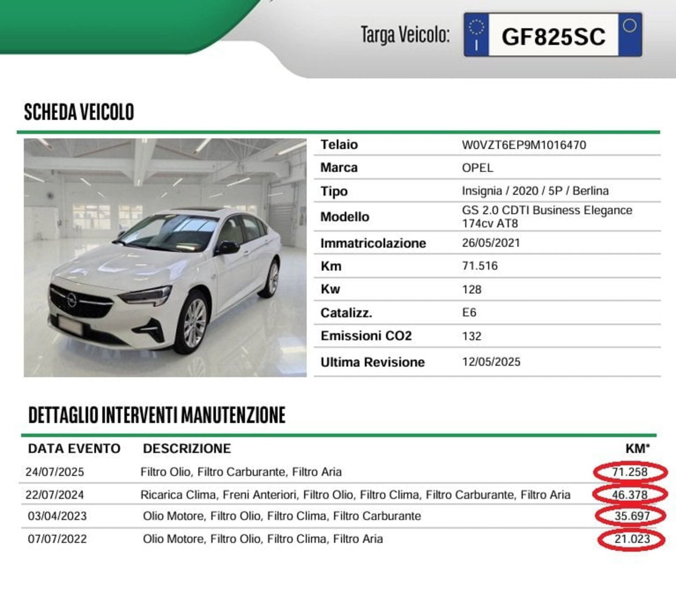
Task: Select event date 22/07/2024
Action: pos(55,495)
